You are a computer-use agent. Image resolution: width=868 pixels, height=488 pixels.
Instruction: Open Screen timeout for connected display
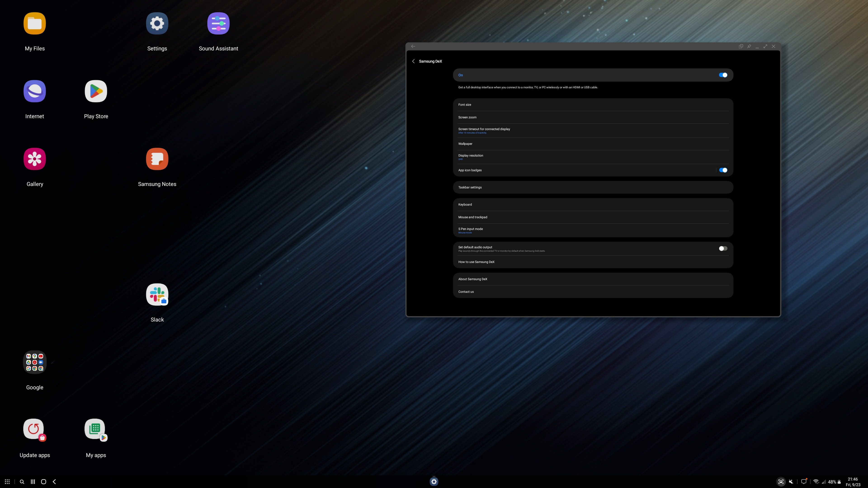coord(593,131)
